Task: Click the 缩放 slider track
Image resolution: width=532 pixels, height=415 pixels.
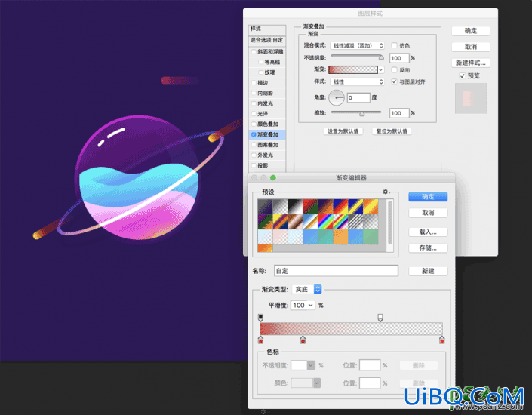Action: tap(356, 112)
